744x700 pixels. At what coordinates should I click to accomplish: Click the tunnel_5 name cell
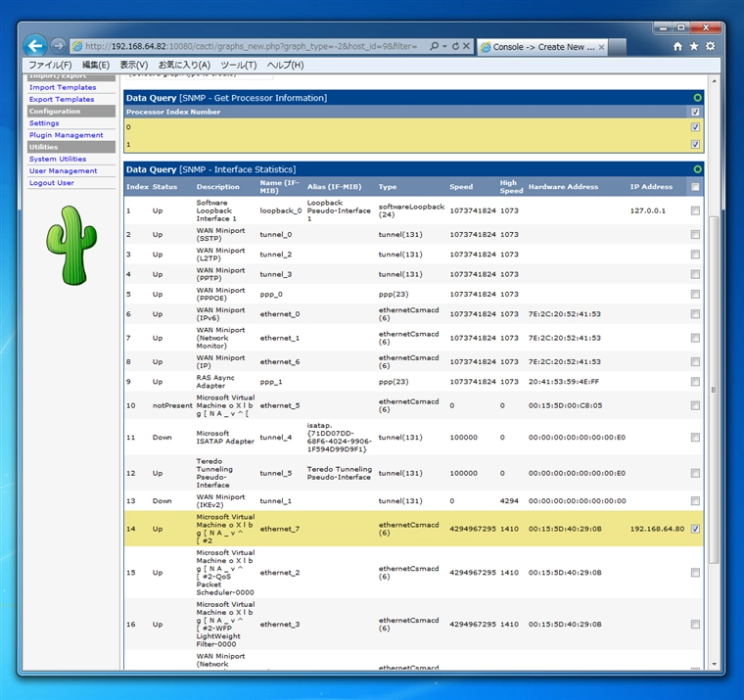pos(276,473)
